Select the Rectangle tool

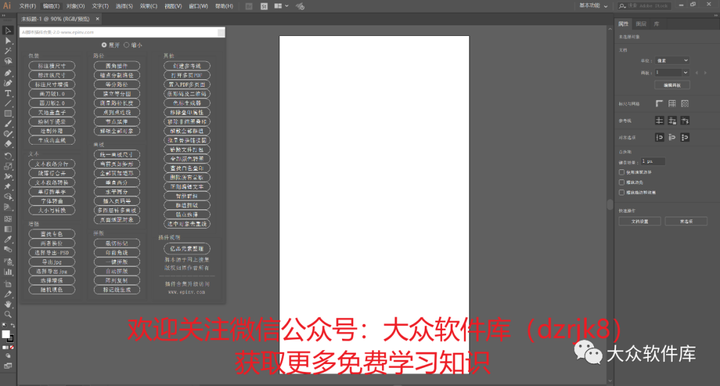coord(8,113)
